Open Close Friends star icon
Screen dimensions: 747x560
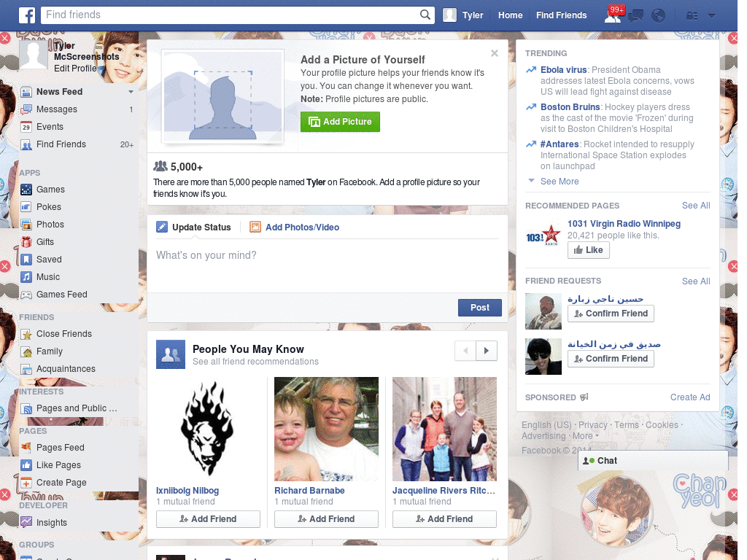[x=26, y=334]
